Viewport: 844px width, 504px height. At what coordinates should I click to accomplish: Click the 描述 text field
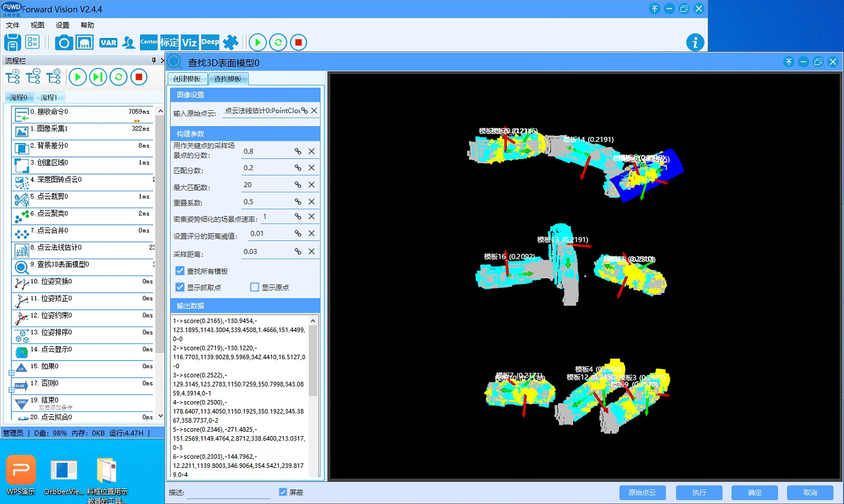click(x=228, y=493)
